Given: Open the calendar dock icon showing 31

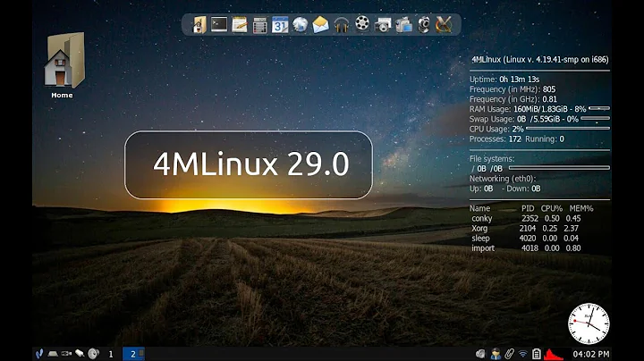Looking at the screenshot, I should click(280, 25).
